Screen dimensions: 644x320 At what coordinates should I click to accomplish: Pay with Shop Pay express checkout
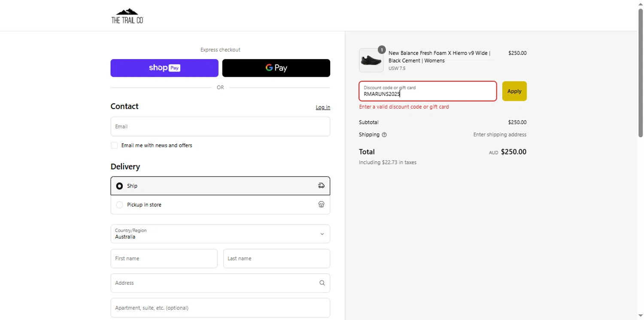(x=164, y=68)
